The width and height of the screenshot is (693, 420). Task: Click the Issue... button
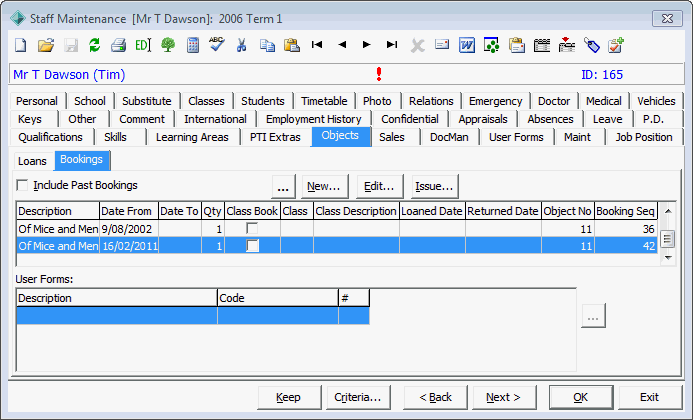tap(434, 187)
